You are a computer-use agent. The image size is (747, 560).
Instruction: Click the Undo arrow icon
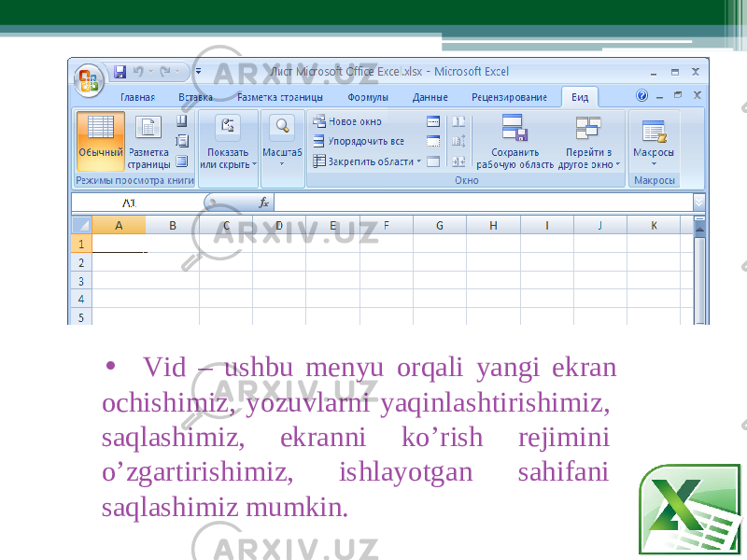[138, 72]
